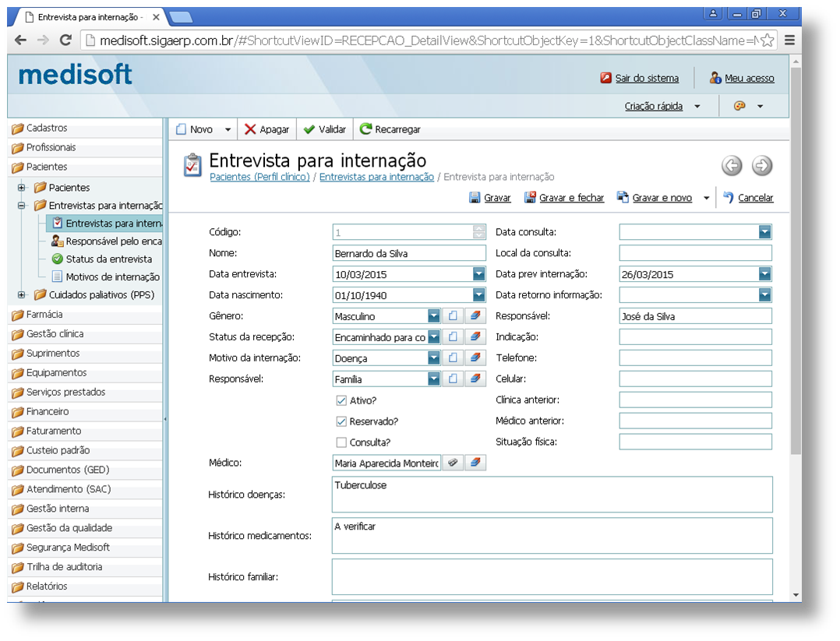Open the Novo dropdown arrow
Image resolution: width=840 pixels, height=641 pixels.
(x=228, y=129)
